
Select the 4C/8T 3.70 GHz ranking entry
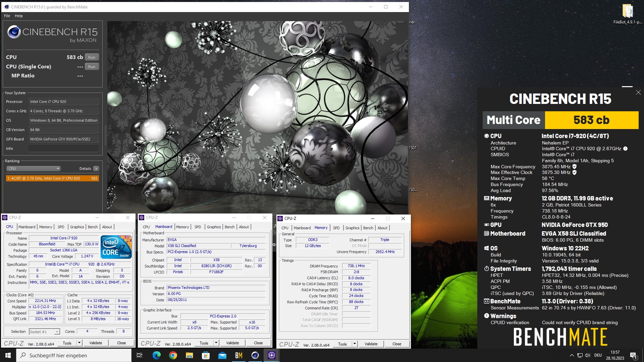click(x=52, y=178)
